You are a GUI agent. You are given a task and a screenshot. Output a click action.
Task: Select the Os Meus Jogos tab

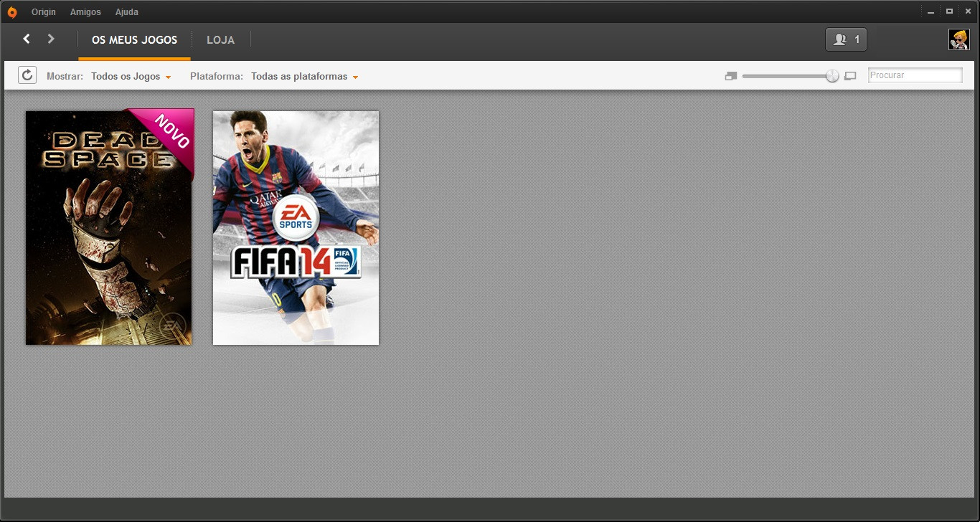click(134, 40)
